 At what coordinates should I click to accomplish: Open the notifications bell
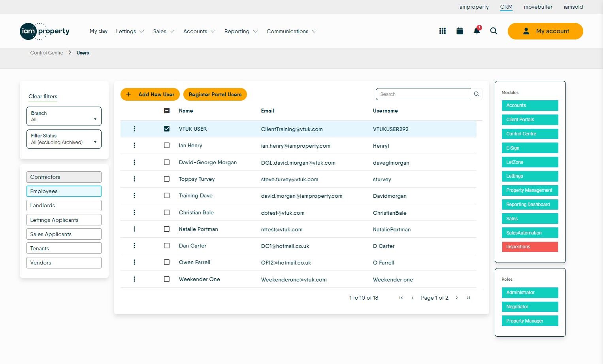(477, 31)
